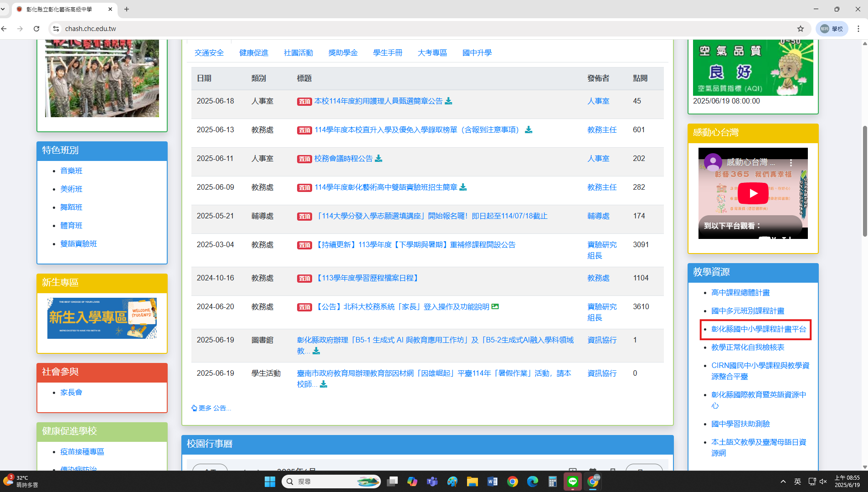This screenshot has height=492, width=868.
Task: Expand the system tray hidden icons chevron
Action: [783, 482]
